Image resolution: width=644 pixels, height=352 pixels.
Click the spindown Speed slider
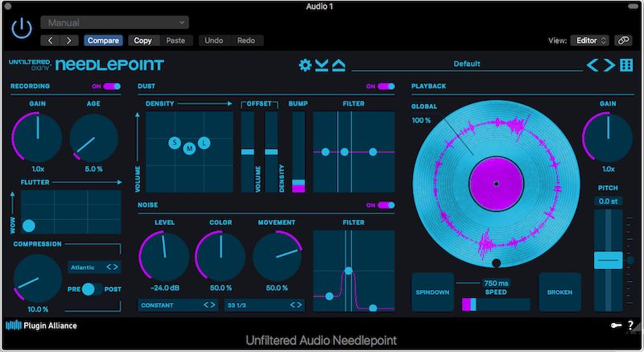click(496, 304)
